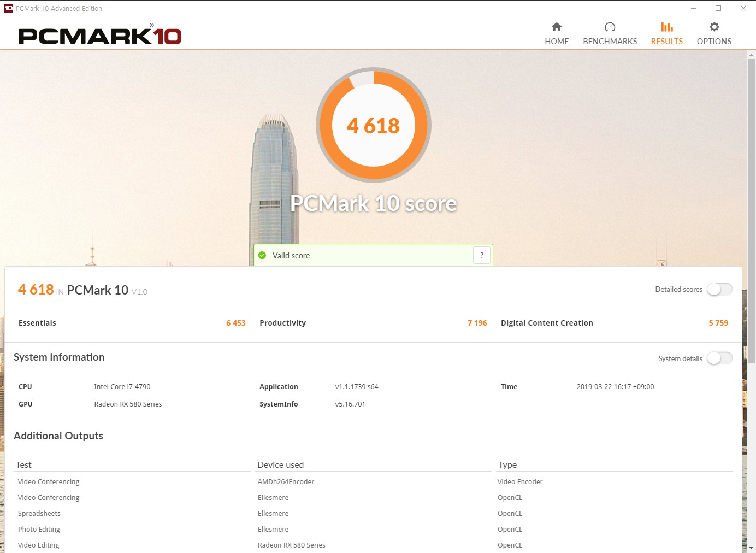
Task: Click Digital Content Creation score 5 759
Action: point(718,323)
